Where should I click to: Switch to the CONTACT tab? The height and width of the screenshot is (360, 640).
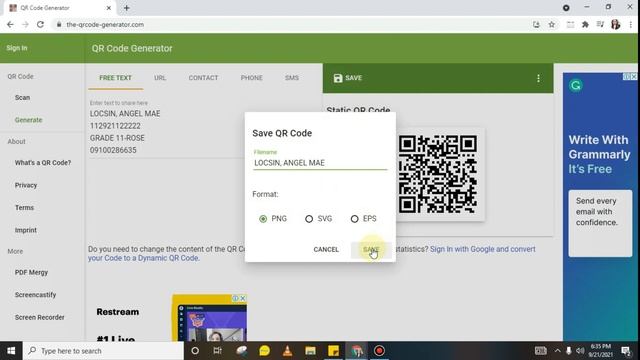point(203,78)
